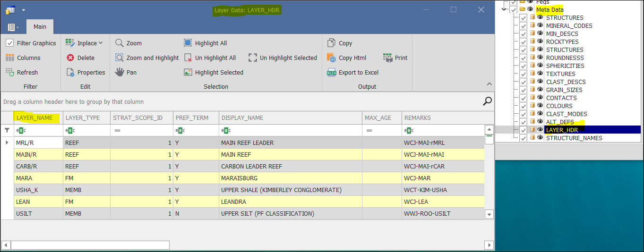The height and width of the screenshot is (252, 644).
Task: Hide the COLOURS layer eye icon
Action: coord(540,106)
